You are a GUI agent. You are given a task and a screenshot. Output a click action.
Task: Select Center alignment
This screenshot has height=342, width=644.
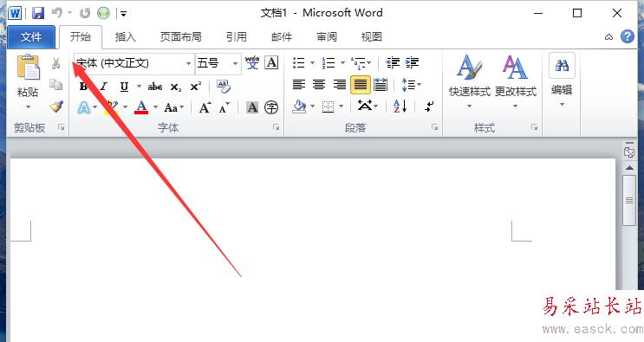[319, 85]
